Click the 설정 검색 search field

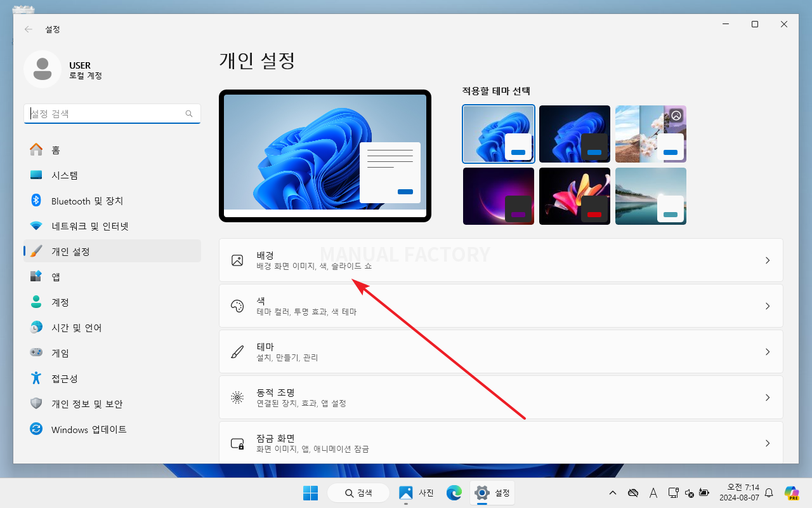112,114
